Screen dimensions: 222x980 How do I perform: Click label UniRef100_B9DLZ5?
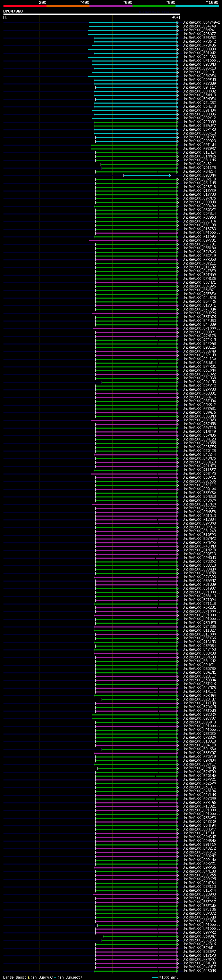pos(199,347)
